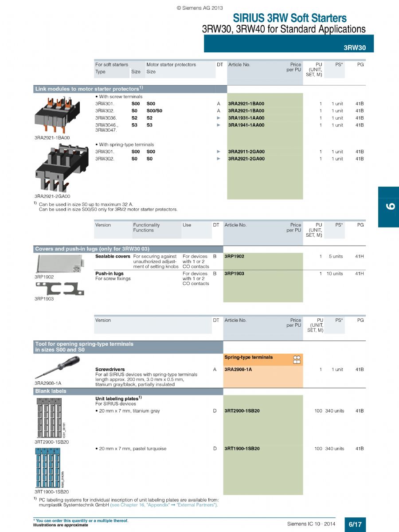This screenshot has width=399, height=532.
Task: Click delivery arrow beside article 3RA2921-2GA00
Action: click(218, 159)
